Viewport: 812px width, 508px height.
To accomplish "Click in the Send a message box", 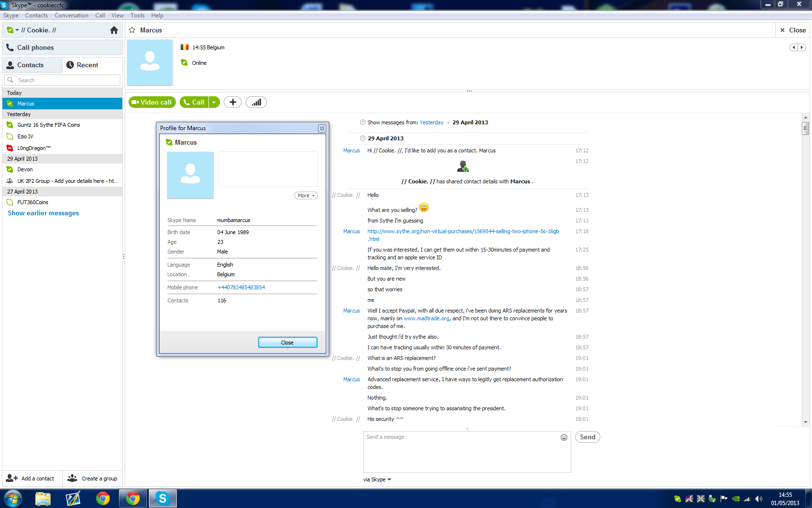I will [467, 452].
